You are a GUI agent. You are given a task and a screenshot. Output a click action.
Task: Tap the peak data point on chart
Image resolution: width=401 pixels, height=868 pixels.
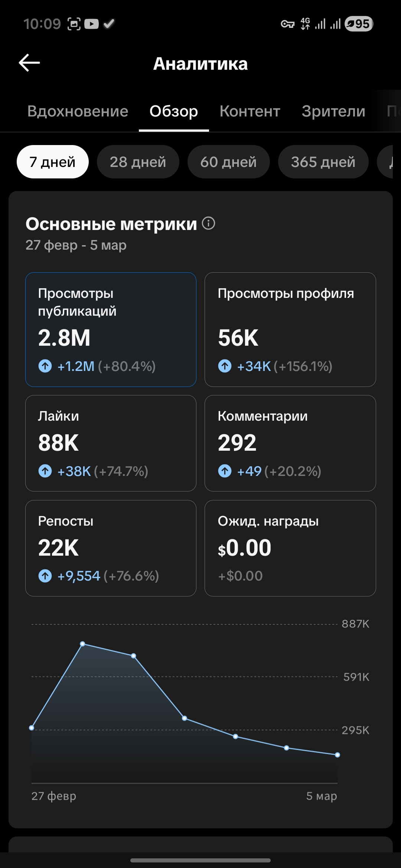[83, 644]
